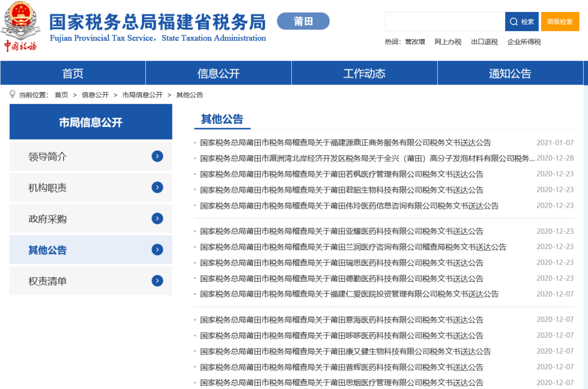Click breadcrumb link 信息公开

point(95,95)
